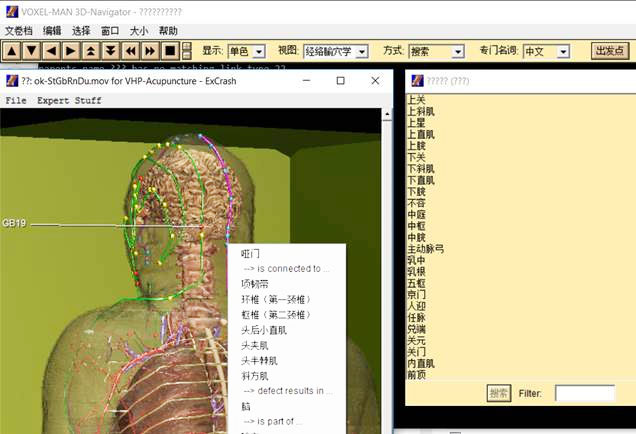The image size is (636, 434).
Task: Click the Filter input field
Action: coord(584,393)
